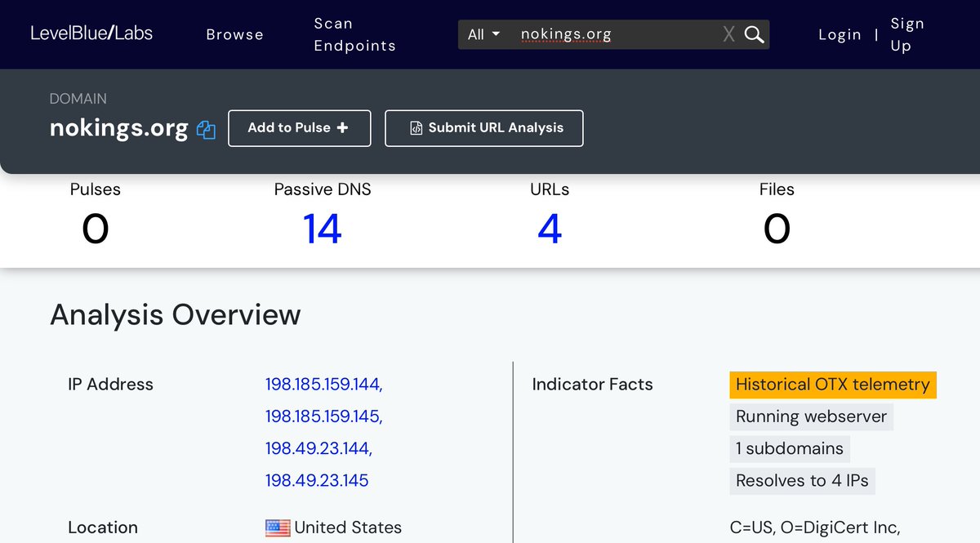Open the Browse menu
The image size is (980, 543).
click(234, 34)
